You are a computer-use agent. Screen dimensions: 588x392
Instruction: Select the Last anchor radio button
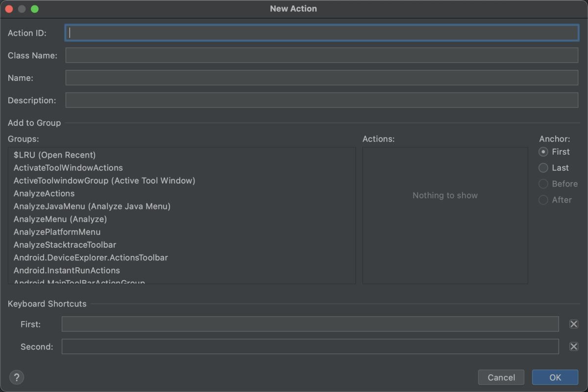click(543, 168)
